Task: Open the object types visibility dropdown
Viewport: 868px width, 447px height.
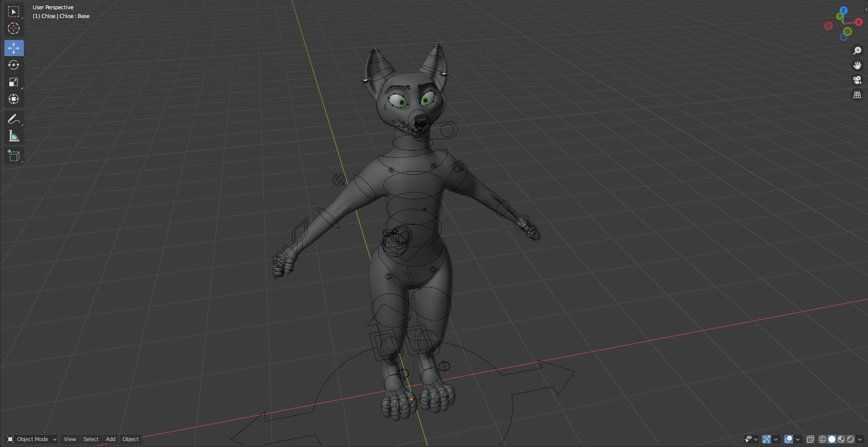Action: click(x=751, y=439)
